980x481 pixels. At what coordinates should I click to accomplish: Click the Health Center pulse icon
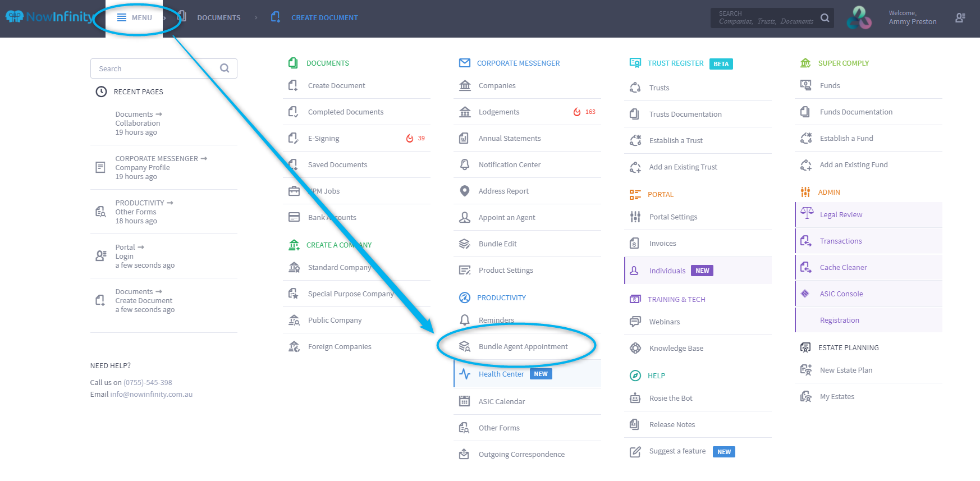465,374
